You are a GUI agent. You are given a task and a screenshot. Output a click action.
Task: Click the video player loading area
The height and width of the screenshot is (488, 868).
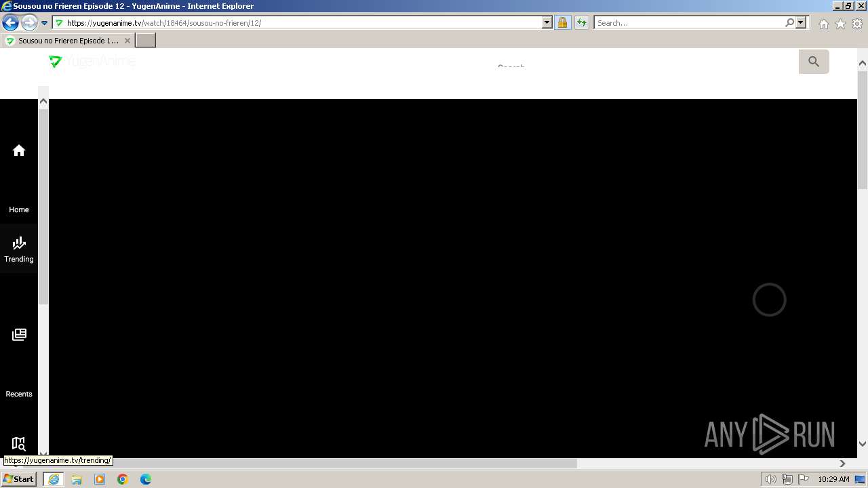point(769,300)
